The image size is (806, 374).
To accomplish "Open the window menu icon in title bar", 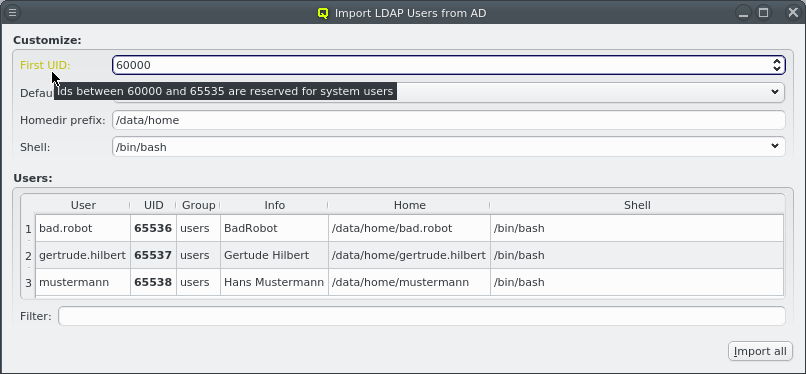I will point(13,12).
